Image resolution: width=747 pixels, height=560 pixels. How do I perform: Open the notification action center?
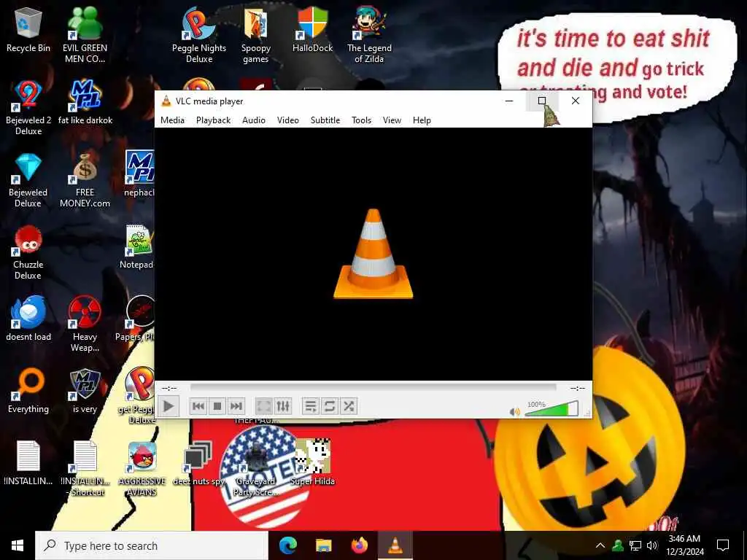[723, 545]
